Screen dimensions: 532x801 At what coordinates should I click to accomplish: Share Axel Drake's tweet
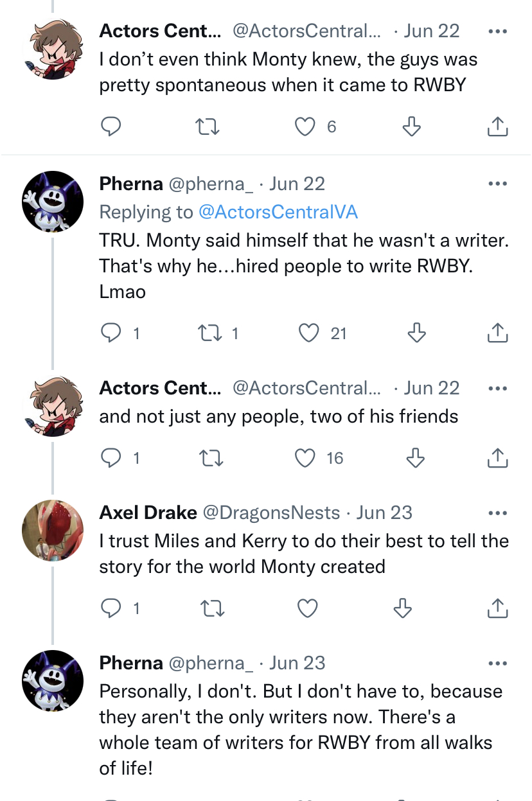tap(497, 607)
